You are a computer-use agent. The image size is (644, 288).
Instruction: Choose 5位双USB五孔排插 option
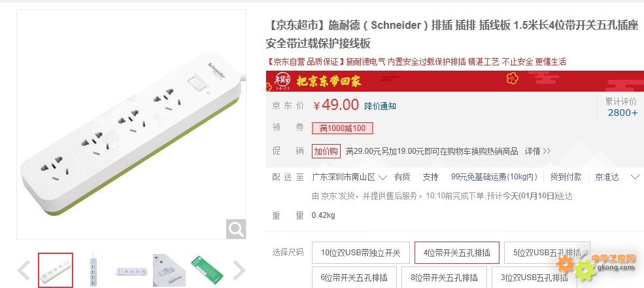[547, 253]
